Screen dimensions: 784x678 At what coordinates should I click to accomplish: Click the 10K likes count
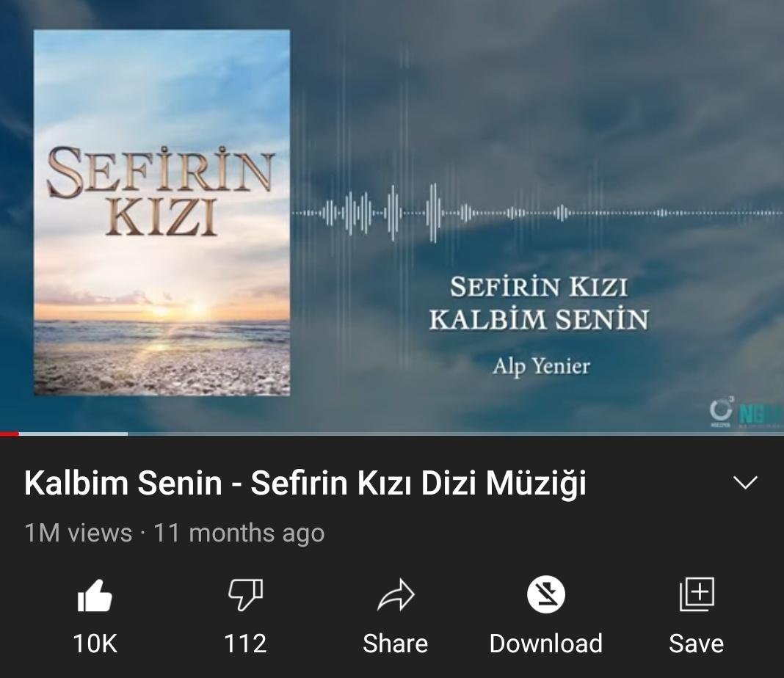[95, 644]
